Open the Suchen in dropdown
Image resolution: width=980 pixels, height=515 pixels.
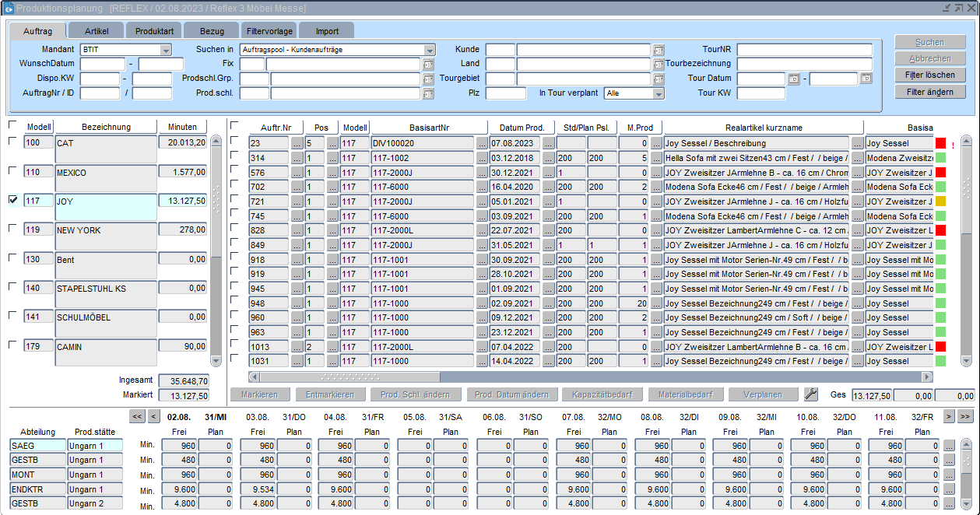[430, 50]
